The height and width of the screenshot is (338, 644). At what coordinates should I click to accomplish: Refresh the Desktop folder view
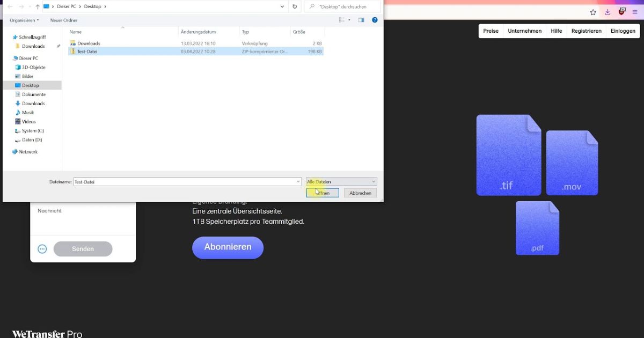(295, 6)
